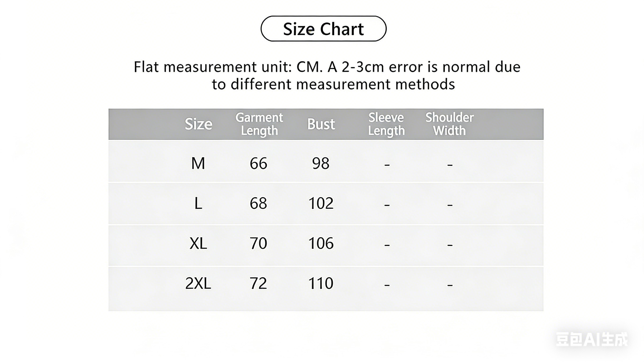Image resolution: width=644 pixels, height=362 pixels.
Task: Click bust value 106
Action: click(321, 243)
